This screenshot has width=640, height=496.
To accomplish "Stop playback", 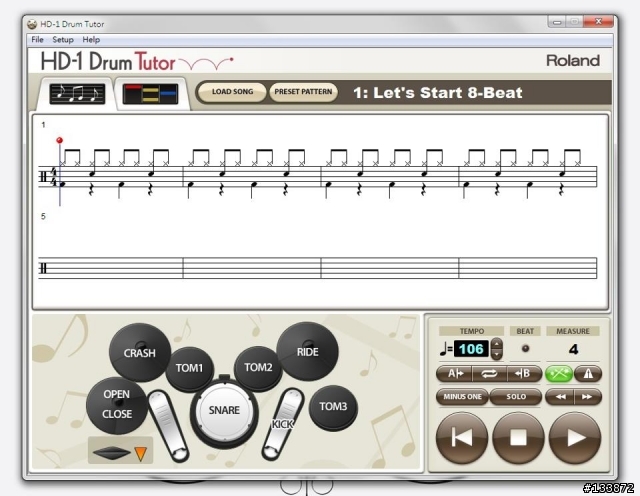I will [x=518, y=438].
